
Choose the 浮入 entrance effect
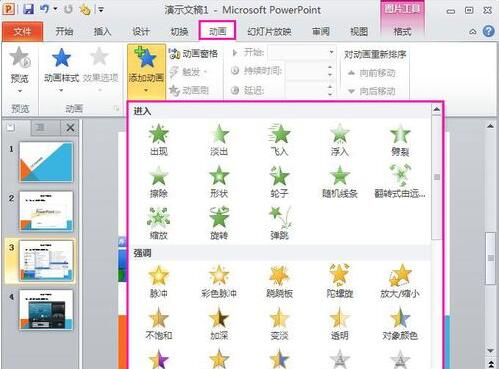click(340, 140)
